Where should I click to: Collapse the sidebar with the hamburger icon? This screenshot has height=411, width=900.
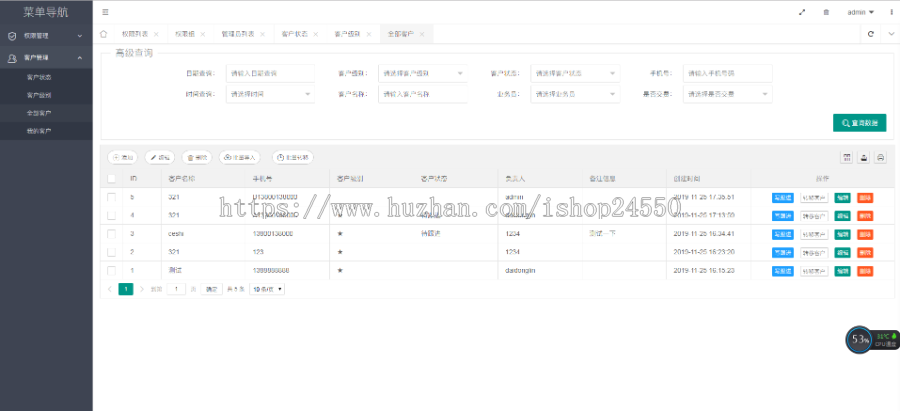pyautogui.click(x=105, y=12)
